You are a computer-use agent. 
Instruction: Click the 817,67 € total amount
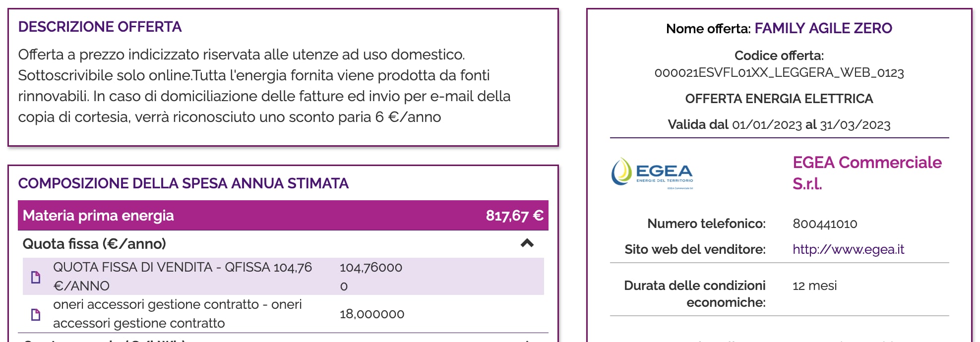tap(514, 216)
